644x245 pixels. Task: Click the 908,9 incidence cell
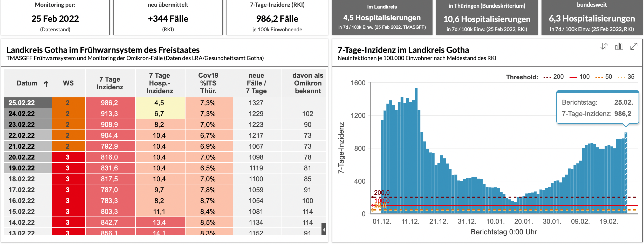click(111, 124)
